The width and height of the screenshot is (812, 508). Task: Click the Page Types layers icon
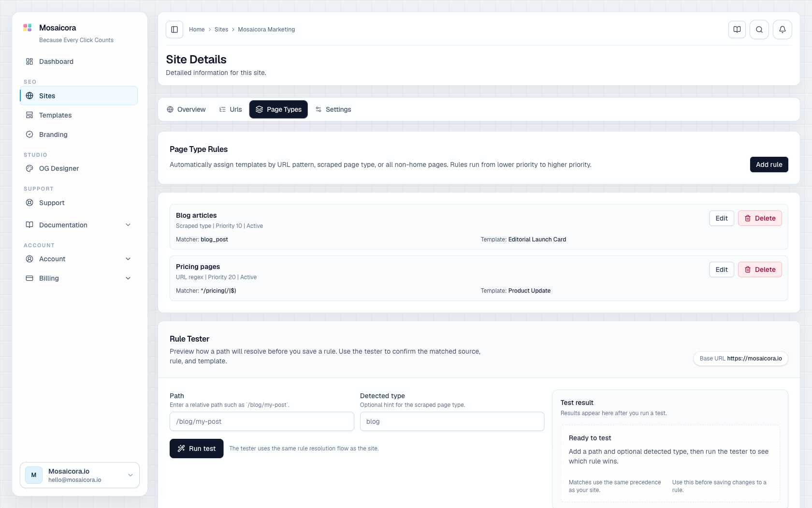(260, 109)
